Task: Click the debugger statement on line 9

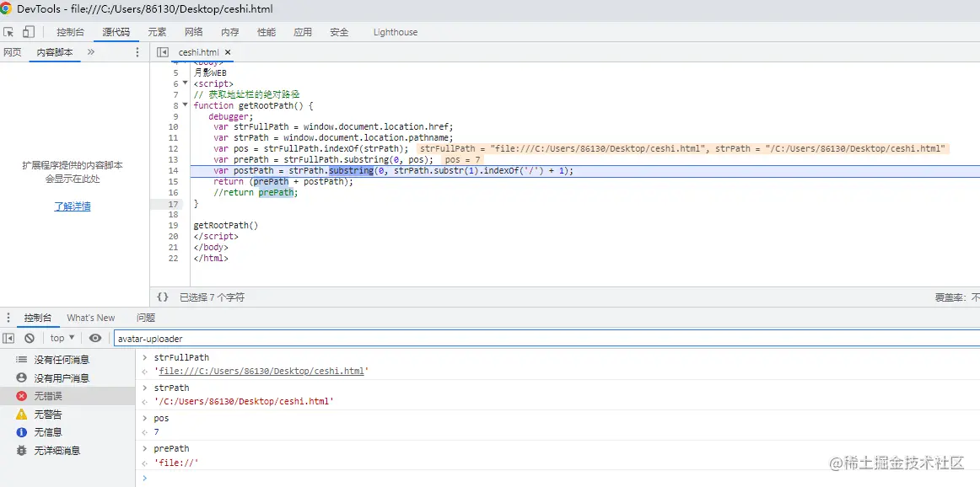Action: pos(231,116)
